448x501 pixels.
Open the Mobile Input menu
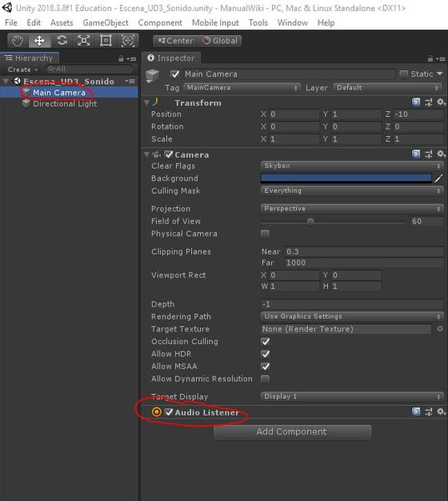tap(215, 23)
